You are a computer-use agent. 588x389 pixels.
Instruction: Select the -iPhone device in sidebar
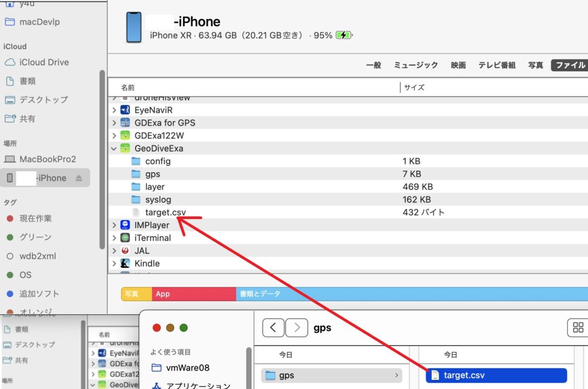click(x=45, y=178)
